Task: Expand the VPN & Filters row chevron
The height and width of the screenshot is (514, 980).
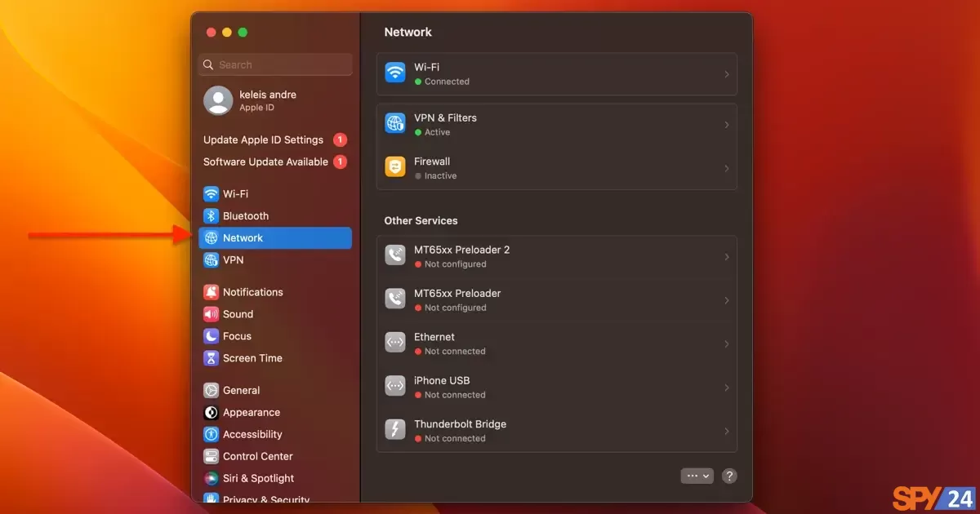Action: point(727,125)
